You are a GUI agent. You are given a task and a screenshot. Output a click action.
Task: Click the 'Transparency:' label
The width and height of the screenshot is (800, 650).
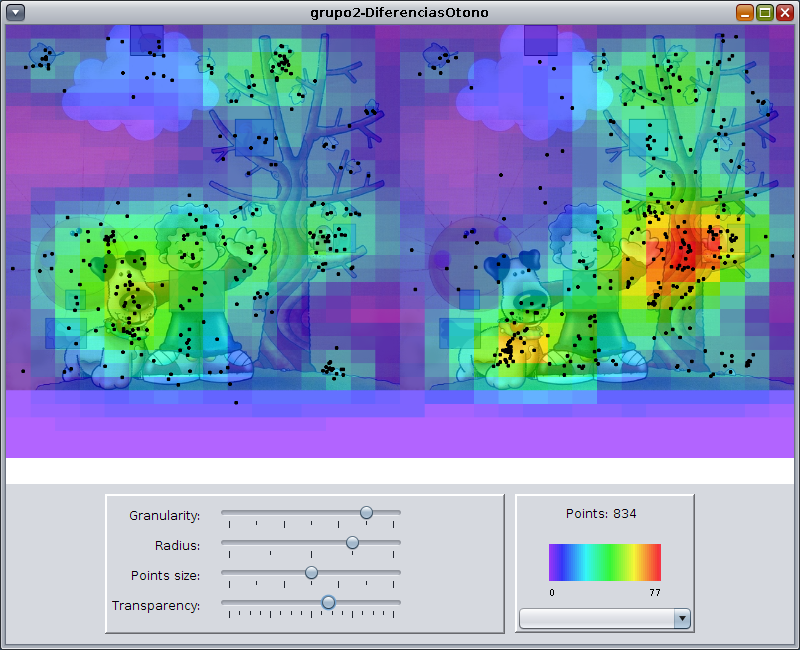(156, 606)
